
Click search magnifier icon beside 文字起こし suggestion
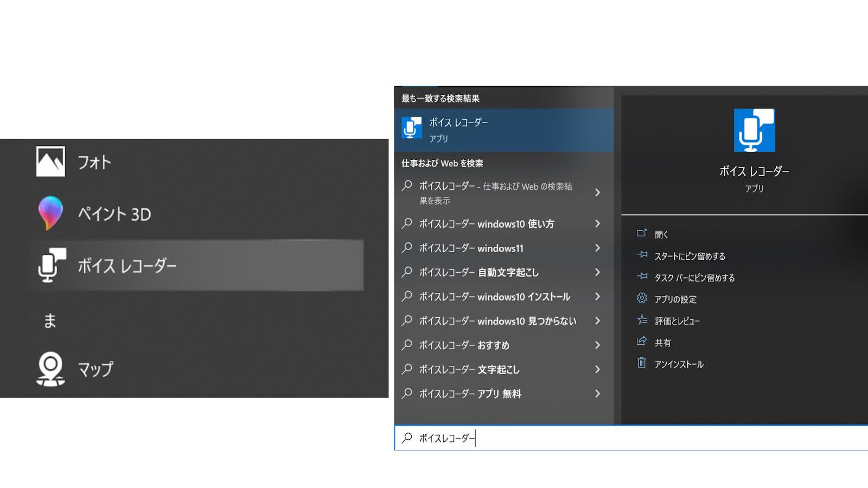pos(407,369)
